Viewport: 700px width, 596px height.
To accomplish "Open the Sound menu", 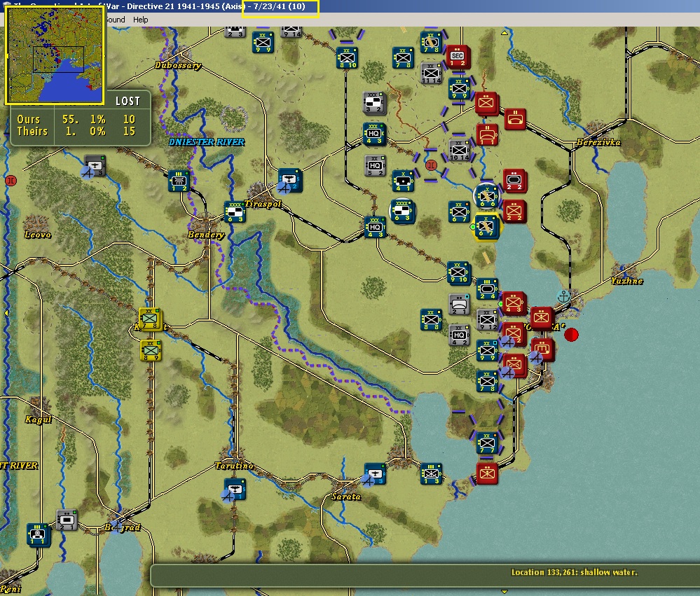I will click(115, 20).
